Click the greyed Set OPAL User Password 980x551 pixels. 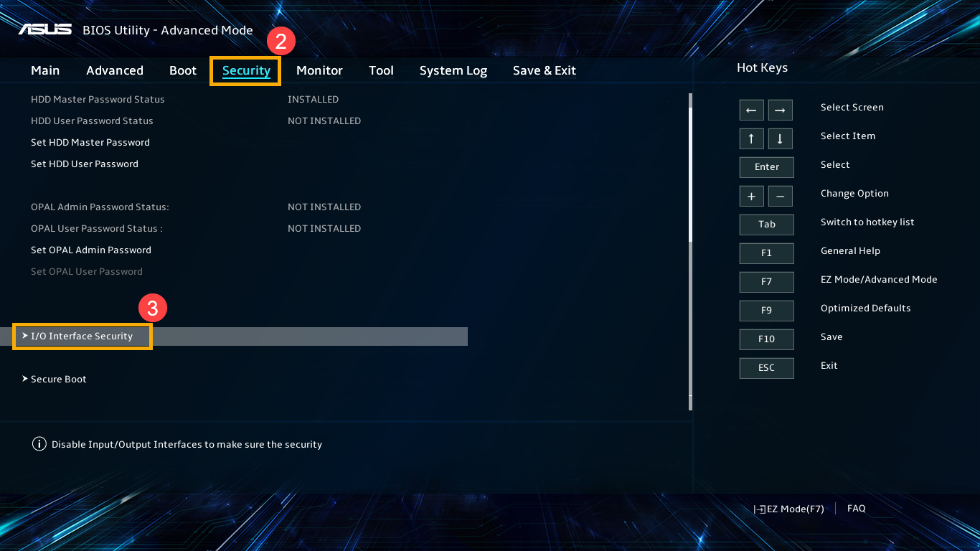[87, 271]
